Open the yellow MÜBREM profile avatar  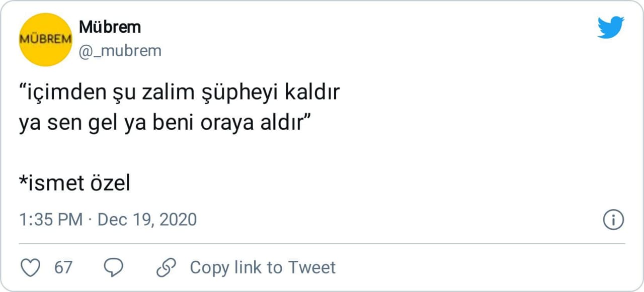(45, 40)
